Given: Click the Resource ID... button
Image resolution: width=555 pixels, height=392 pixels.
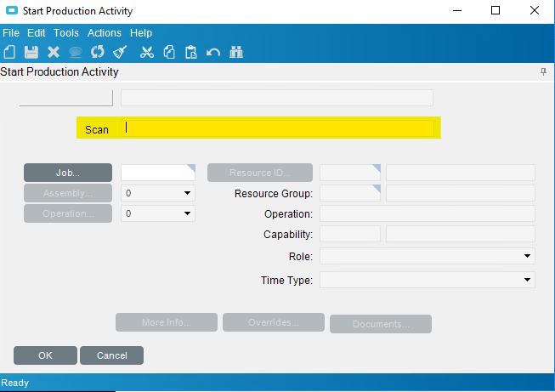Looking at the screenshot, I should click(x=260, y=173).
